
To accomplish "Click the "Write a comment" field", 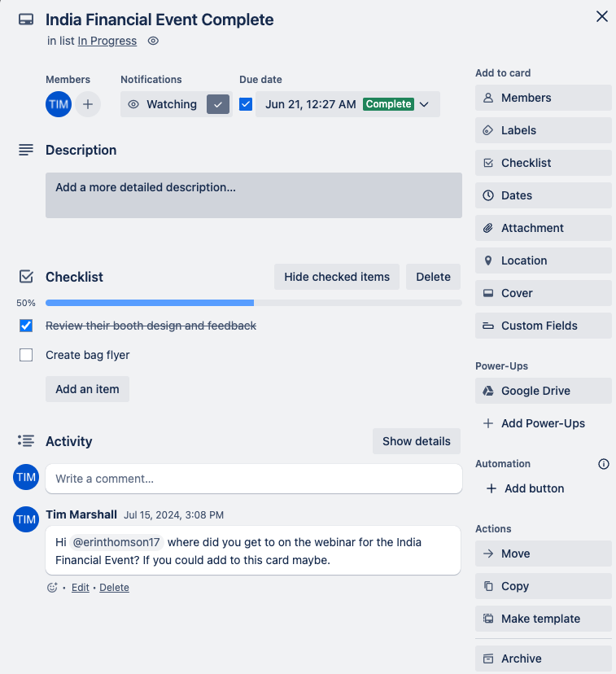I will click(x=252, y=479).
